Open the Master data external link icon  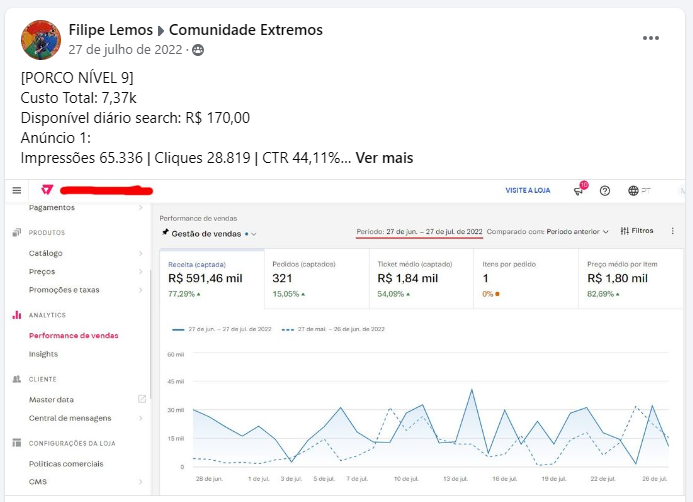tap(142, 399)
